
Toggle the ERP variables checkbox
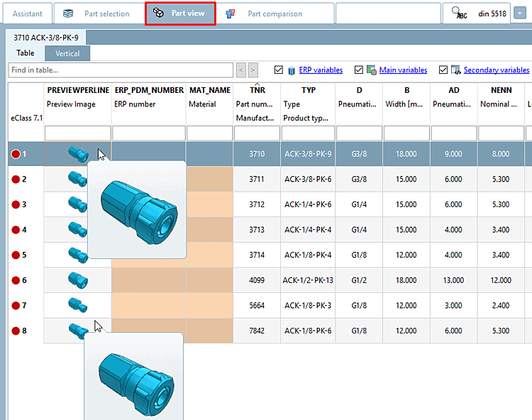[x=279, y=70]
